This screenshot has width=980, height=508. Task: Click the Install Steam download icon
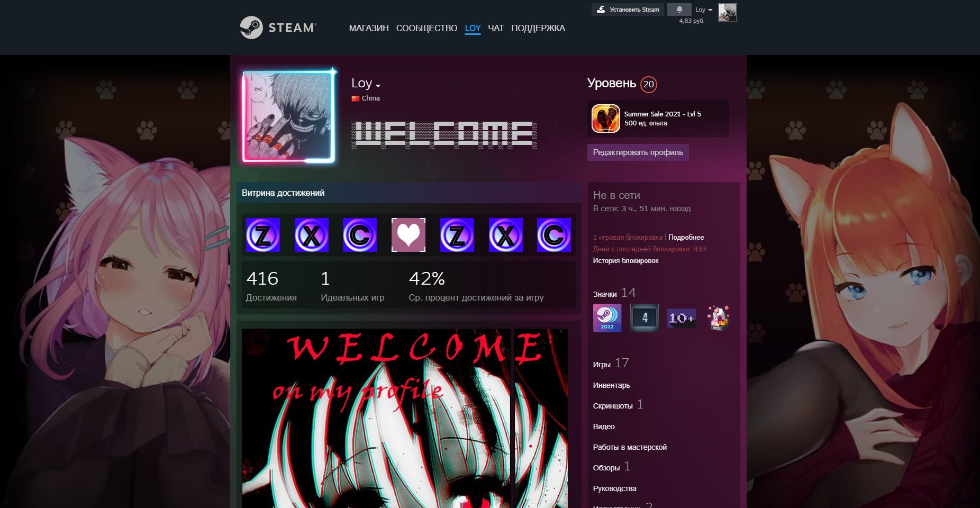tap(601, 10)
